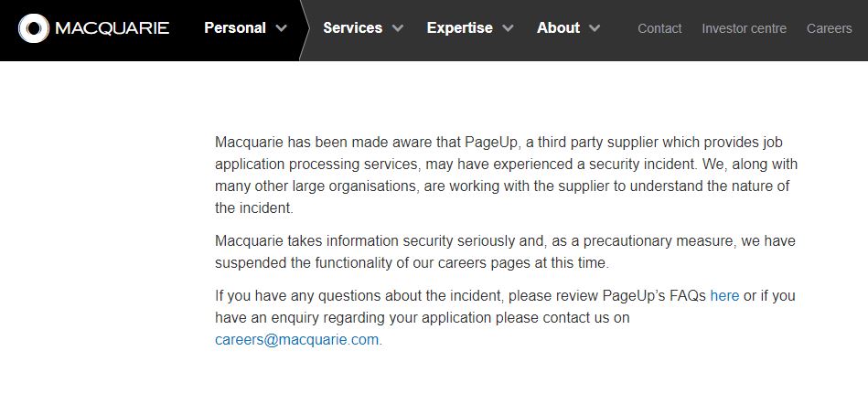Click the Macquarie circular logo icon
The image size is (868, 404).
34,28
